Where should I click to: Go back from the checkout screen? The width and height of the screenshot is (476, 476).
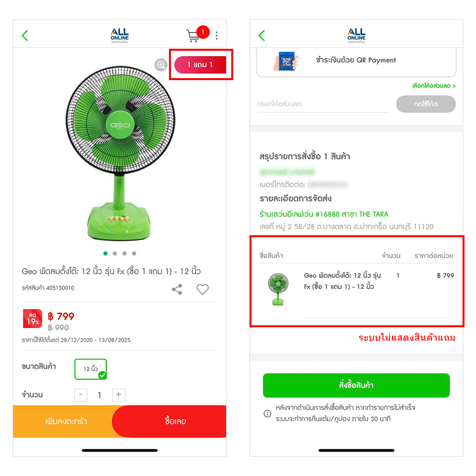pyautogui.click(x=262, y=35)
